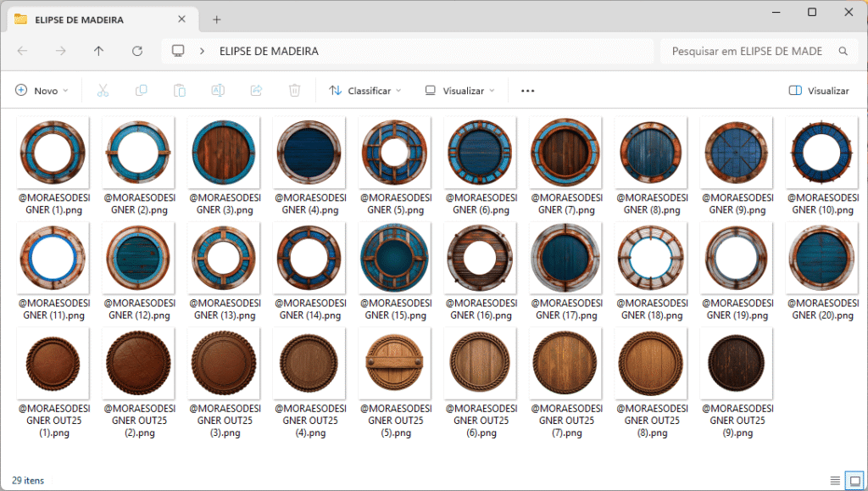Go up one folder level arrow
Image resolution: width=868 pixels, height=491 pixels.
[98, 51]
